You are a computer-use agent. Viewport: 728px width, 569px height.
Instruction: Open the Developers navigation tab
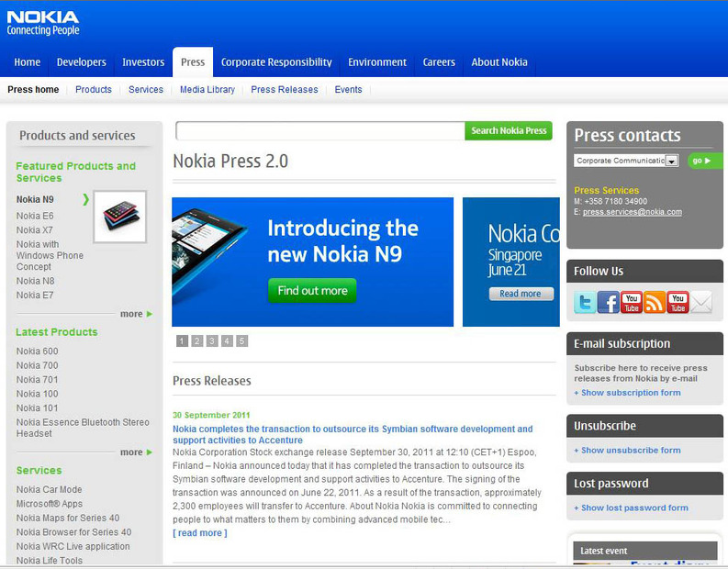(82, 62)
